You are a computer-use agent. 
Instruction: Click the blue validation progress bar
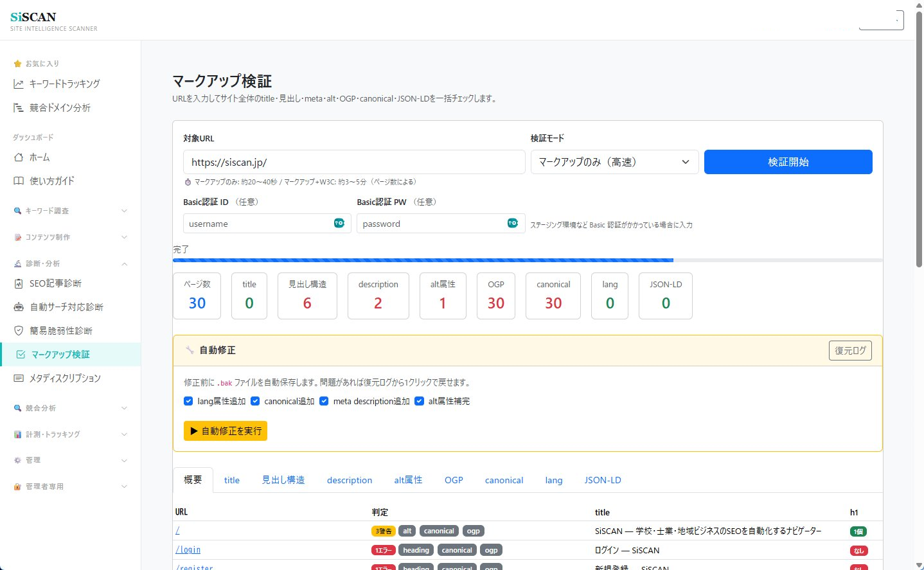point(423,260)
